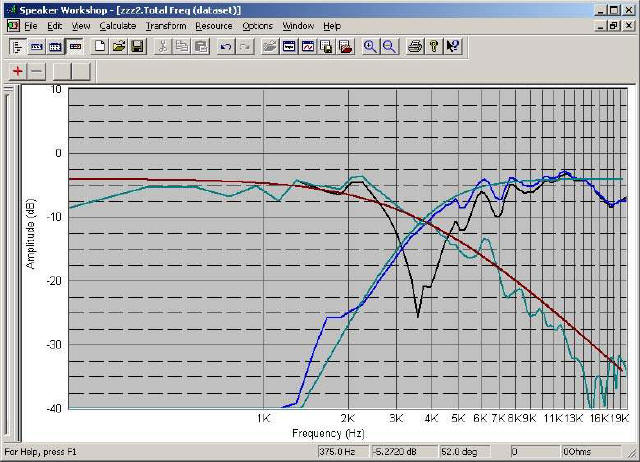Image resolution: width=640 pixels, height=462 pixels.
Task: Click the Undo arrow icon
Action: (x=226, y=46)
